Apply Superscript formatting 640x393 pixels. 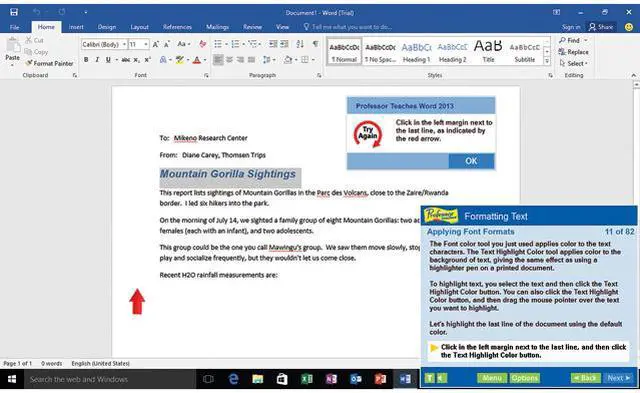pyautogui.click(x=147, y=60)
